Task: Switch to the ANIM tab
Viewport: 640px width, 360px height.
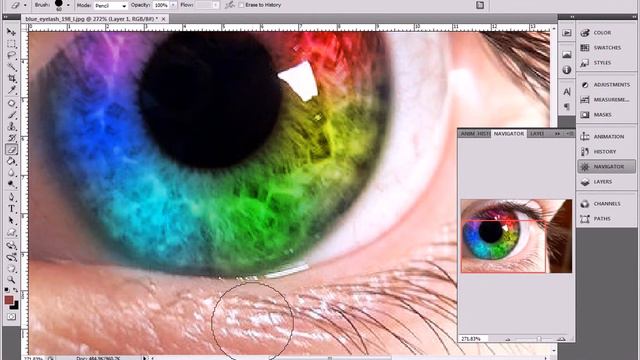Action: tap(467, 133)
